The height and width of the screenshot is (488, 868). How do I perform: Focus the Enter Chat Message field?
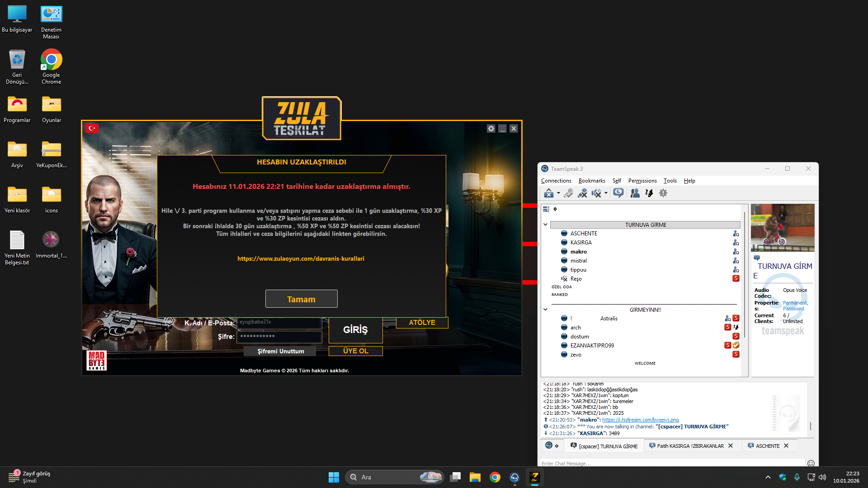pos(672,464)
